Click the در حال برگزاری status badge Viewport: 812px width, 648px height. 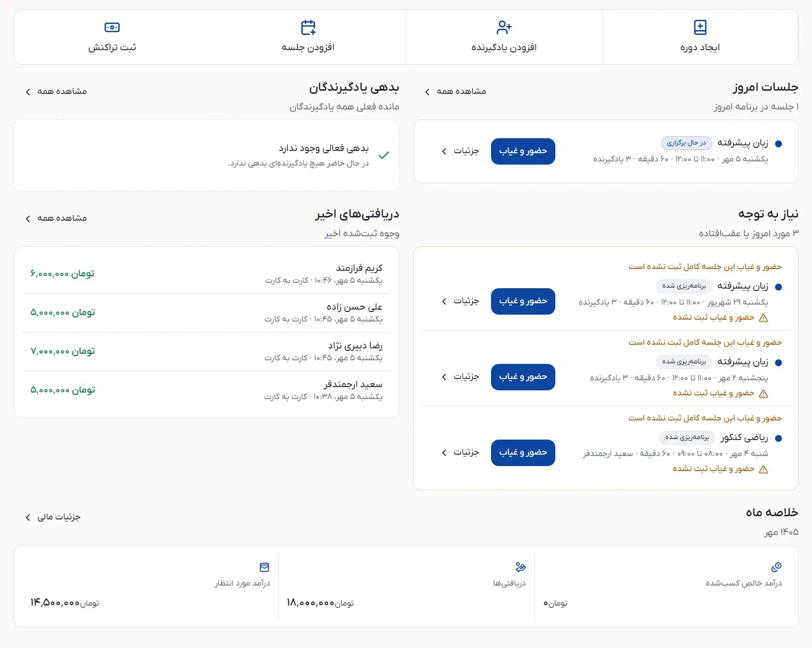point(686,143)
